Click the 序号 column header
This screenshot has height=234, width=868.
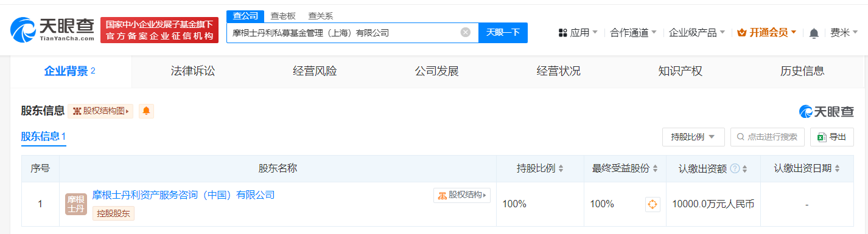(x=40, y=168)
